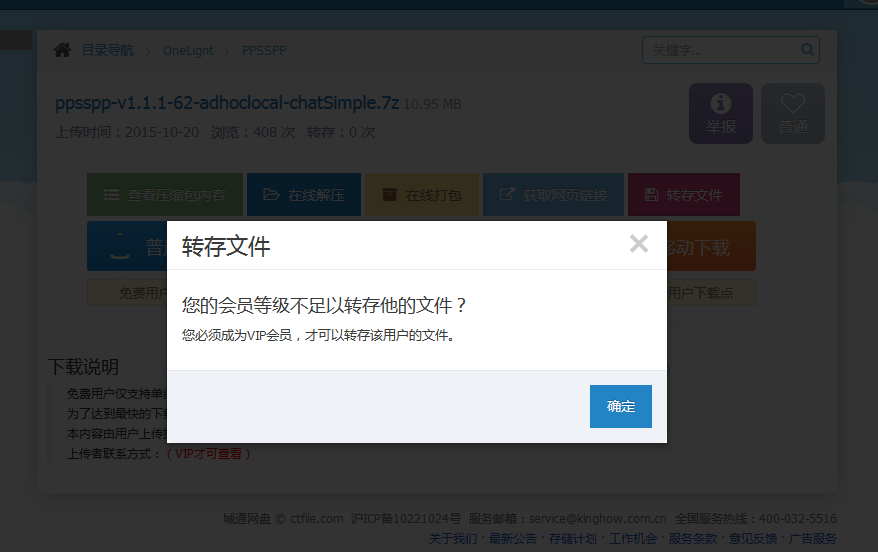Choose 在线打包 archive icon button
Screen dimensions: 878x552
click(421, 195)
